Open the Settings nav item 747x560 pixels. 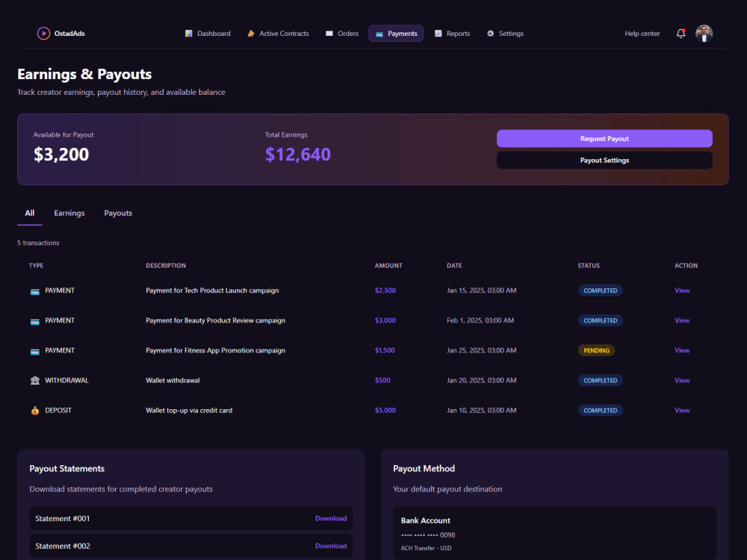click(505, 34)
